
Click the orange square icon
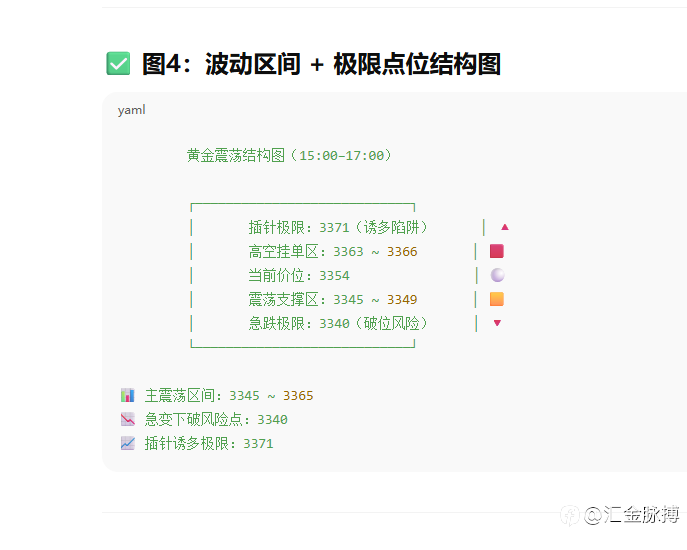point(497,299)
